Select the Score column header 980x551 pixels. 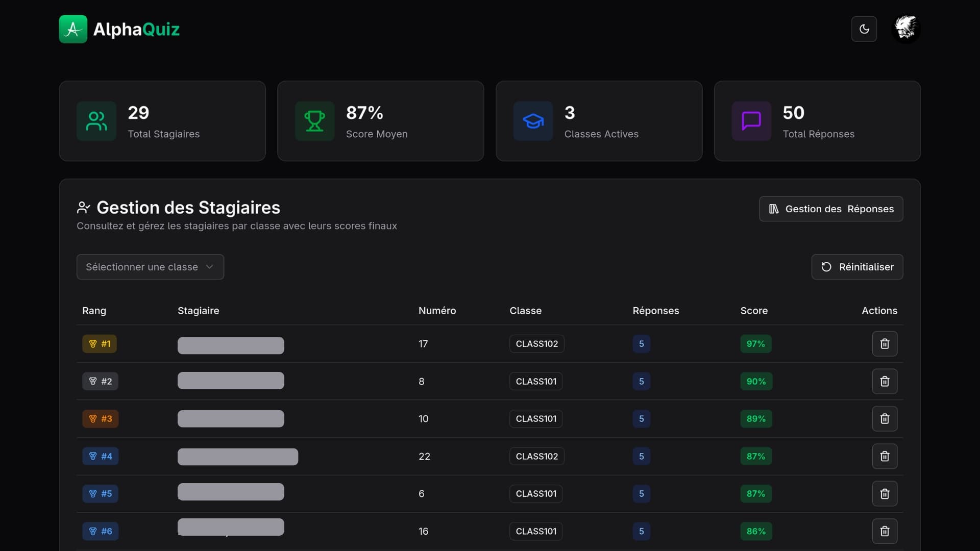tap(754, 311)
